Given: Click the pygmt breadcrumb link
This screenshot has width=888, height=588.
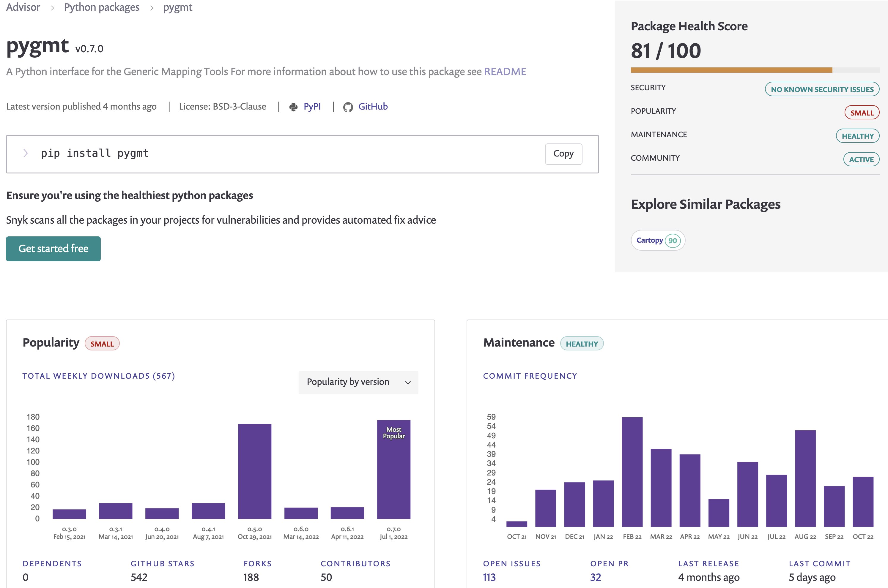Looking at the screenshot, I should click(177, 7).
